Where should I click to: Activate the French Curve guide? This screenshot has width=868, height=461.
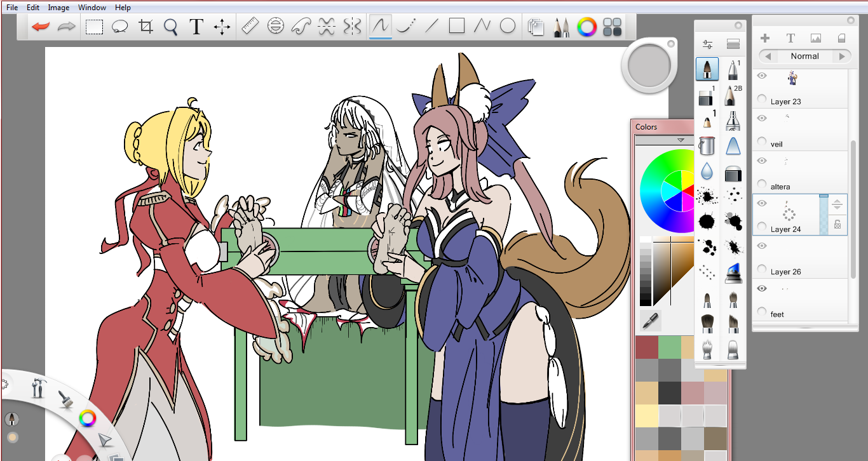tap(301, 26)
